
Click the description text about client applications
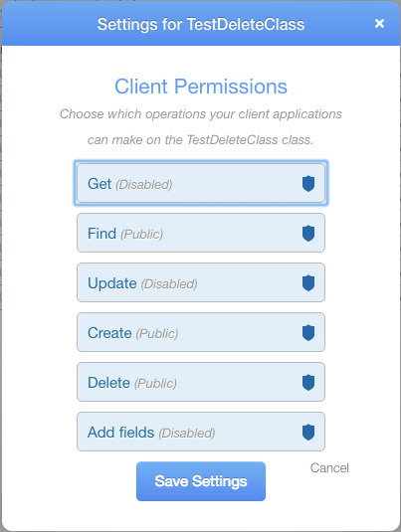tap(201, 127)
